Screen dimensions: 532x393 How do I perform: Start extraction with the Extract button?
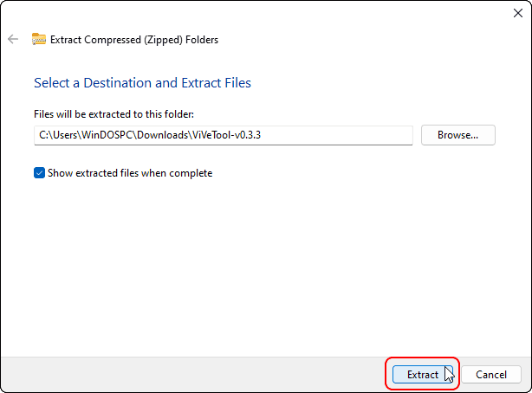(422, 375)
